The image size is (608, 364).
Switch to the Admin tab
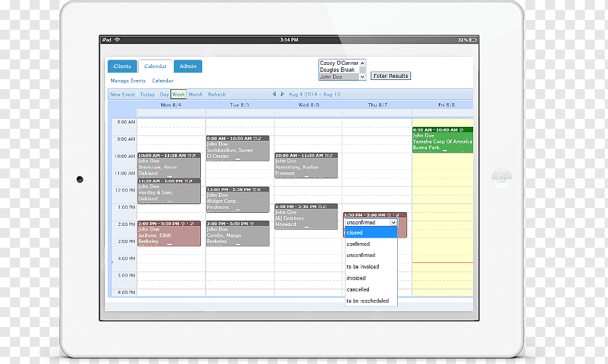coord(188,66)
